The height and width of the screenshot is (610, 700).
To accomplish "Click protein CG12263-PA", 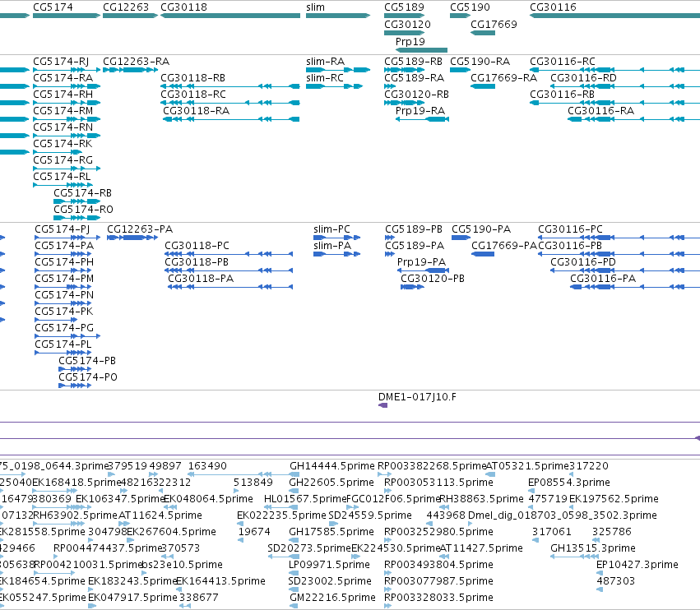I will [x=140, y=229].
